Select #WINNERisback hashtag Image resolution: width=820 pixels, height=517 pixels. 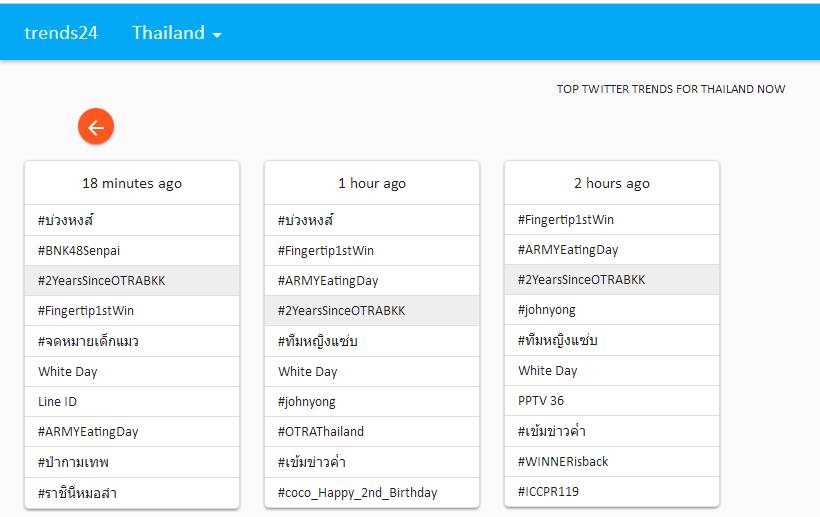coord(563,461)
